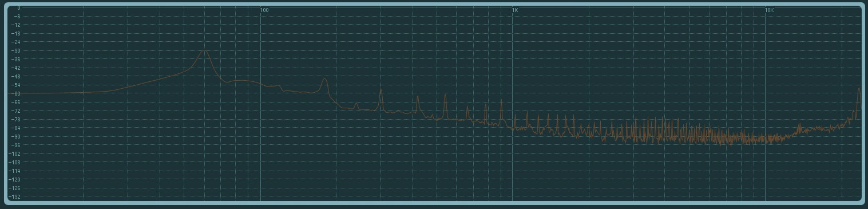Click the 0 dB label at the scale top
This screenshot has width=868, height=209.
[x=18, y=8]
